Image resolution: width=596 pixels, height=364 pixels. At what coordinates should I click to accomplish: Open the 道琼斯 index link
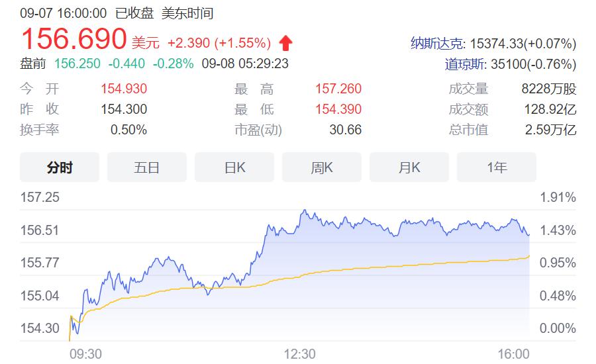coord(466,64)
